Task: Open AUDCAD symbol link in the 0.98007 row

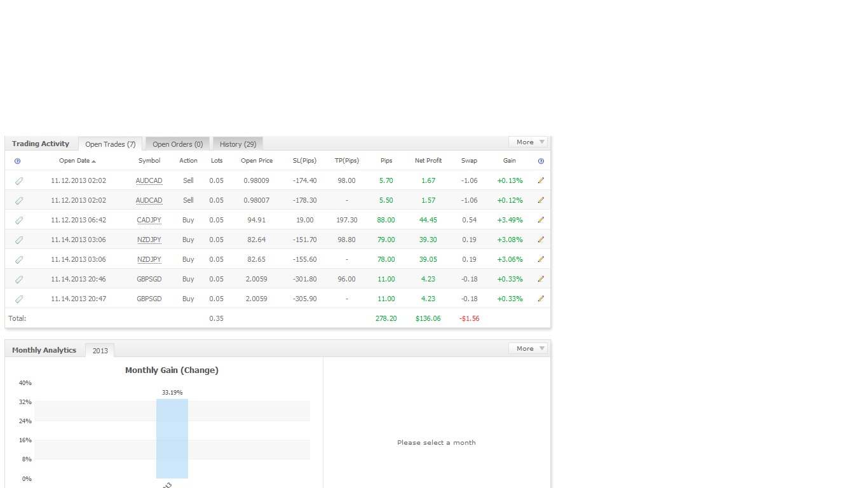Action: tap(149, 200)
